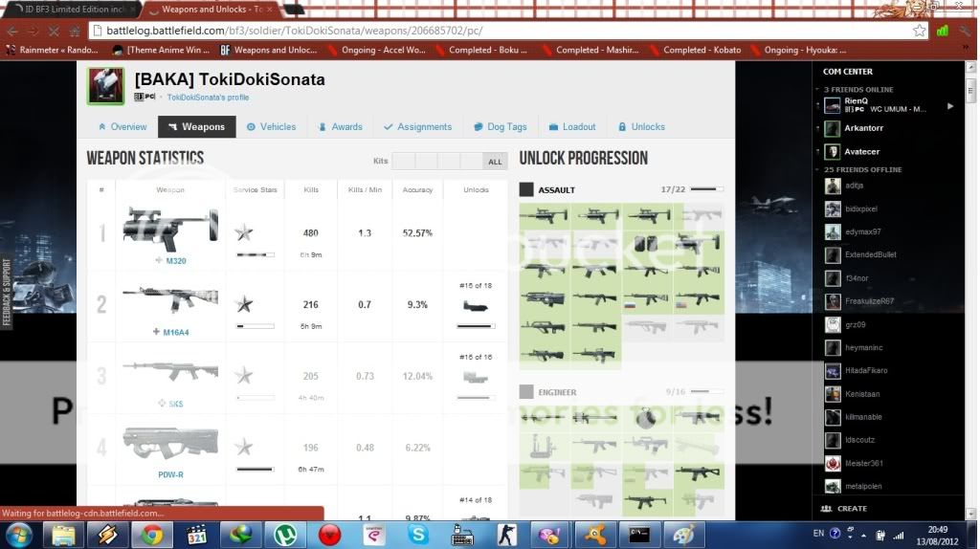Open the Rainmeter « Rando... bookmark
Viewport: 980px width, 549px height.
[x=52, y=50]
